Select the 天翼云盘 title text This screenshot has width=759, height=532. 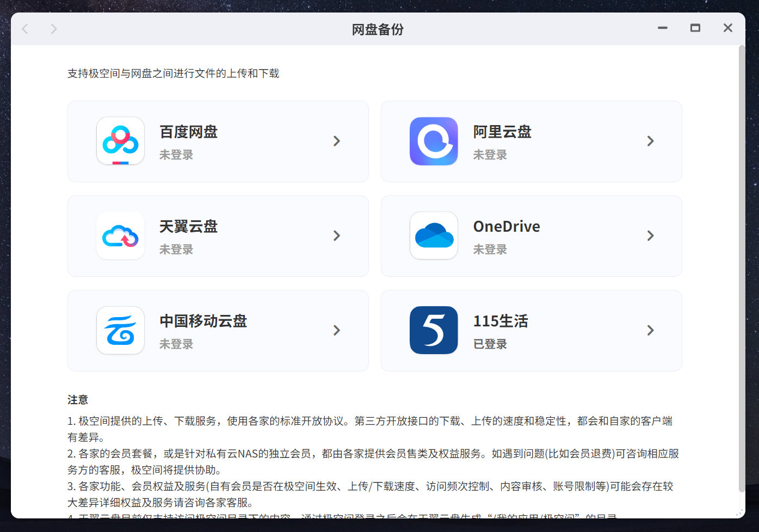coord(188,226)
